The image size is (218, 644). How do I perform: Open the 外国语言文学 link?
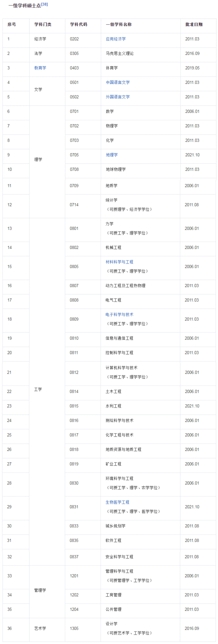[118, 97]
